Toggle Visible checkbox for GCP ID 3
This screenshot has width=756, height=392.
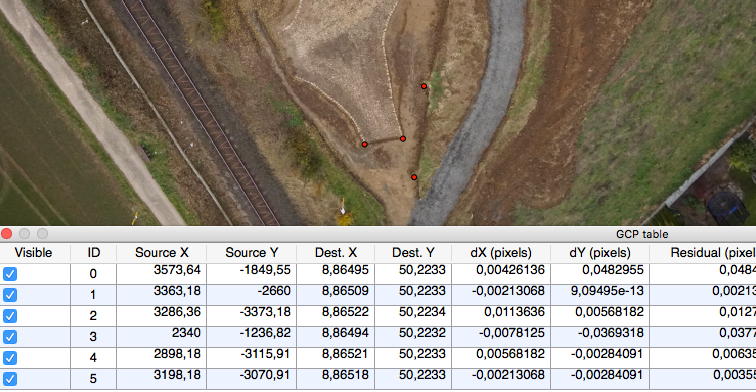(10, 337)
